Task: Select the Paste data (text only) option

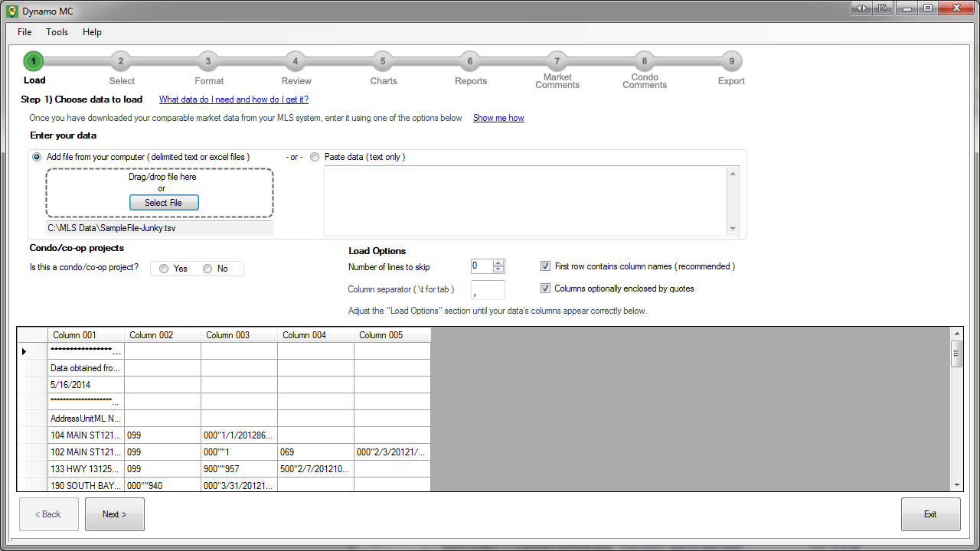Action: pos(315,157)
